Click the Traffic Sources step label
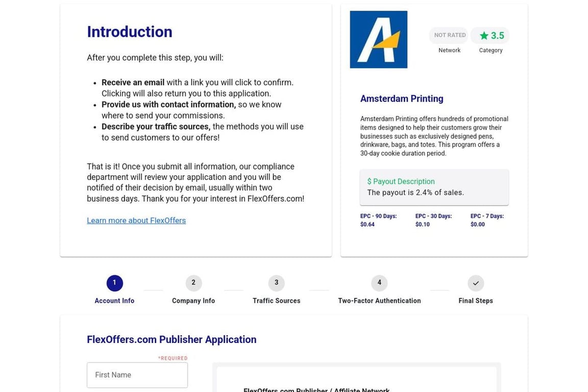The image size is (588, 392). (x=276, y=301)
